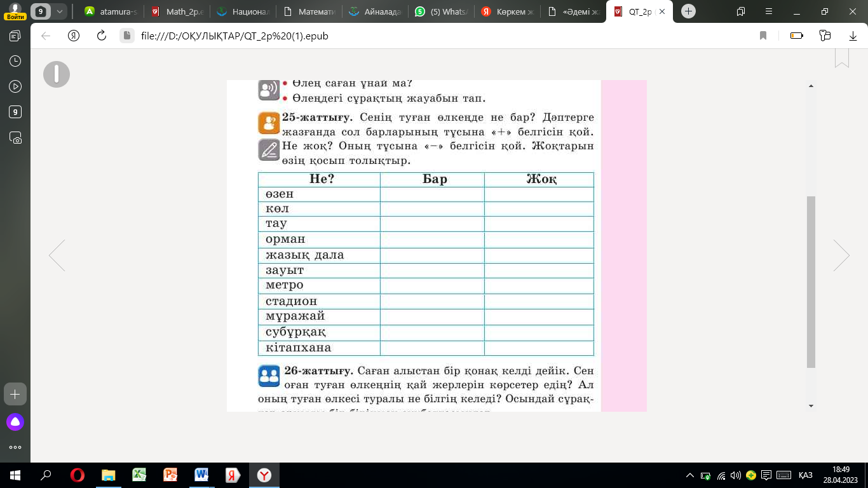Click the Yandex 'Я' home icon

(74, 36)
